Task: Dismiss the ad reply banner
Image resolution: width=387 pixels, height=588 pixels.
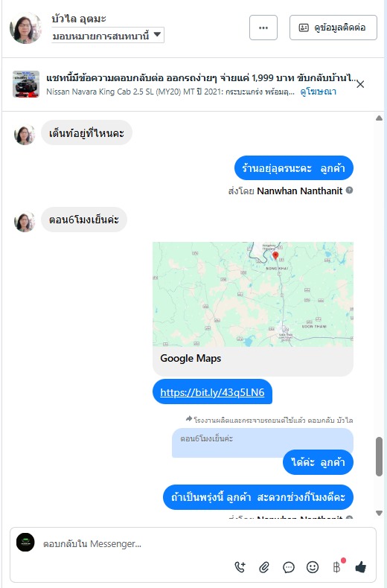Action: click(x=360, y=84)
